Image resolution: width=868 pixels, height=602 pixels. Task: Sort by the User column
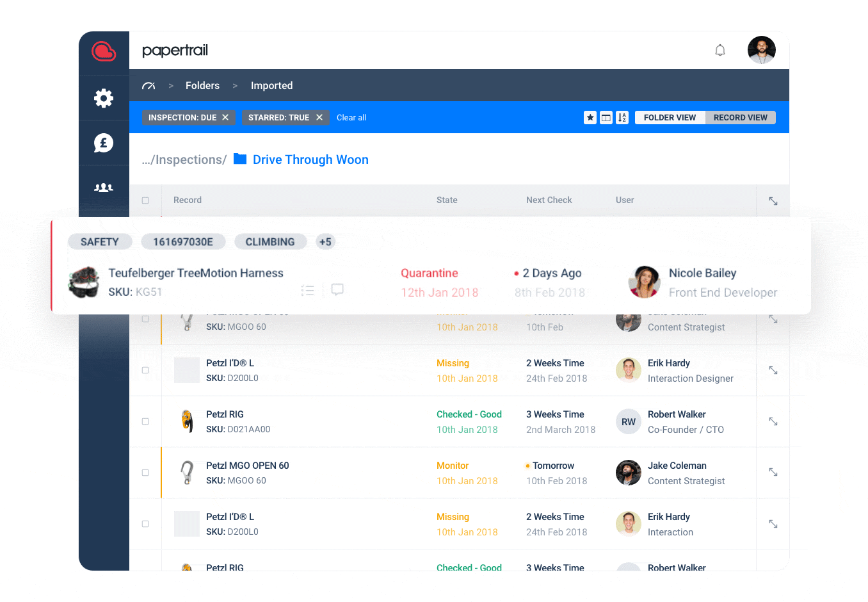(625, 200)
